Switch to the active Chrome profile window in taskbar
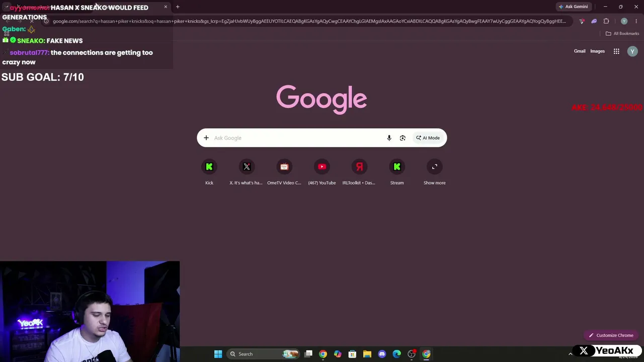The height and width of the screenshot is (362, 644). (426, 354)
